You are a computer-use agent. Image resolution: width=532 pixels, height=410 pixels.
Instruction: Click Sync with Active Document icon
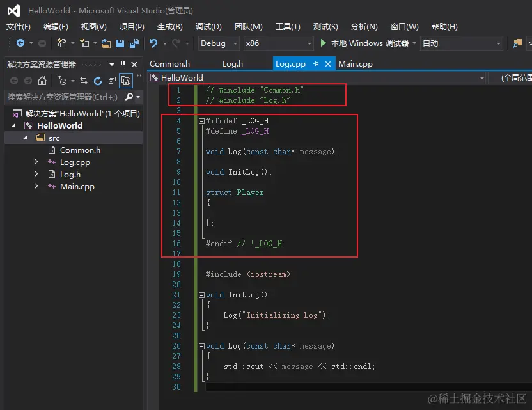point(84,81)
